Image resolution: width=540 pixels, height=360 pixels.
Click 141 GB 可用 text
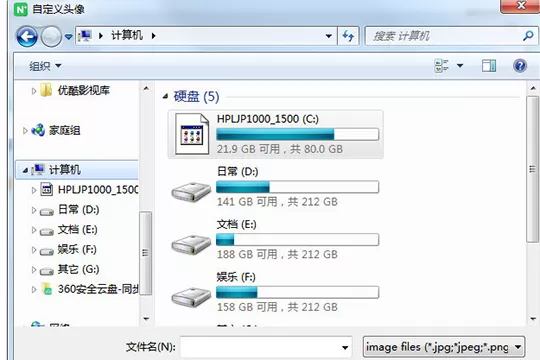coord(247,202)
